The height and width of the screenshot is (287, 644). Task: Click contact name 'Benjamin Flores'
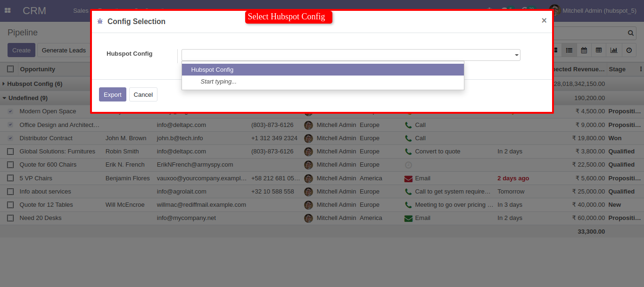click(x=128, y=178)
